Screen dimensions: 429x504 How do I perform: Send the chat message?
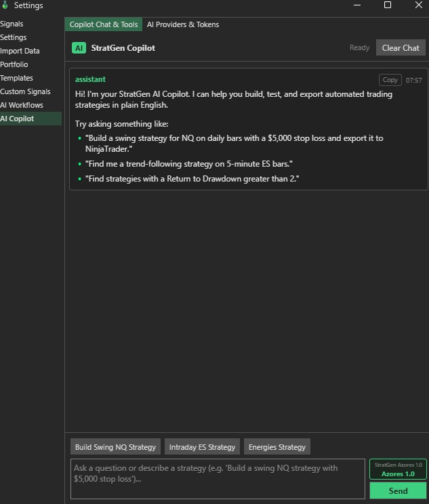pos(398,491)
